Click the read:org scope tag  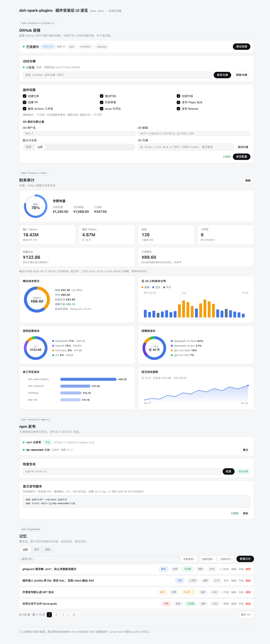point(102,47)
